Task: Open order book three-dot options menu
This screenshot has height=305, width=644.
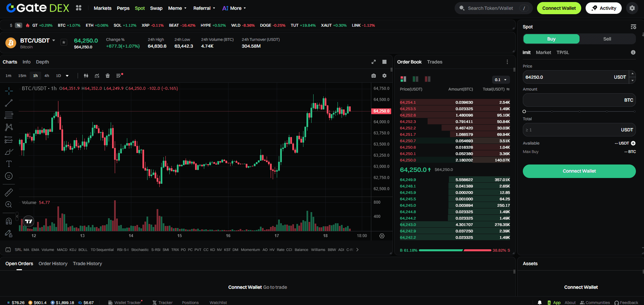Action: (x=507, y=62)
